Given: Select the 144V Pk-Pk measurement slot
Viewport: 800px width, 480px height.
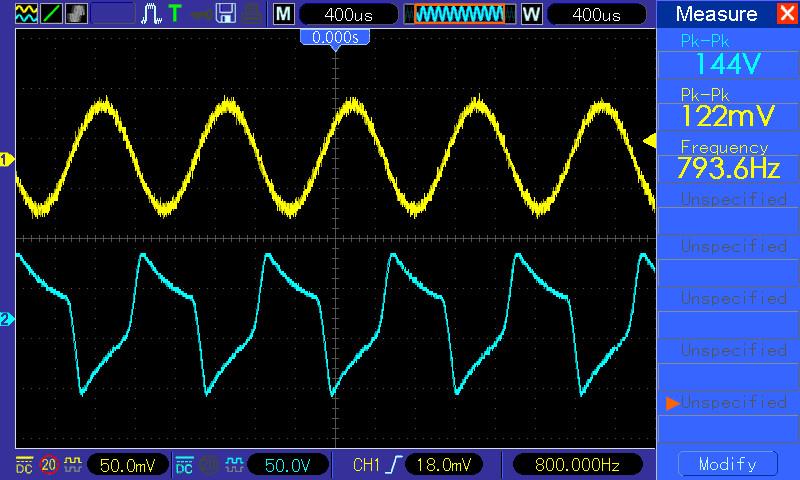Looking at the screenshot, I should [x=727, y=56].
